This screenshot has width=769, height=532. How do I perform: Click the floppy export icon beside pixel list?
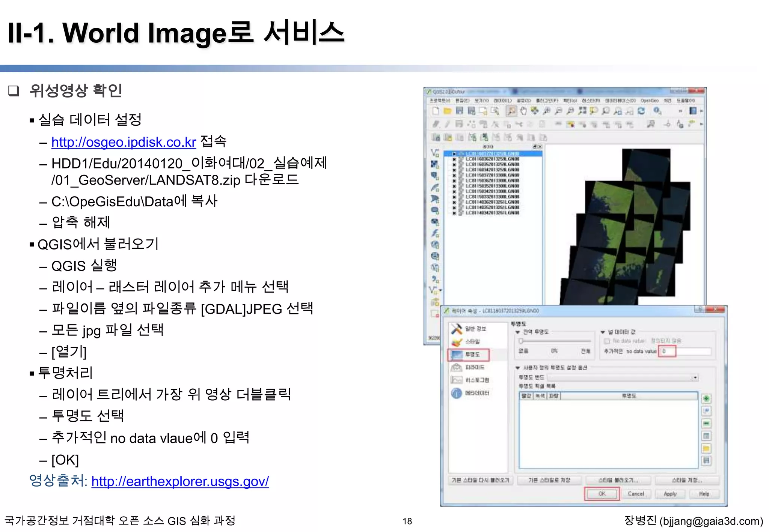click(x=706, y=461)
